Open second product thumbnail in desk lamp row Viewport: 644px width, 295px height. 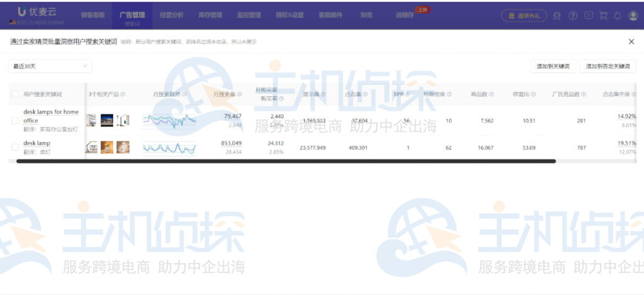107,147
